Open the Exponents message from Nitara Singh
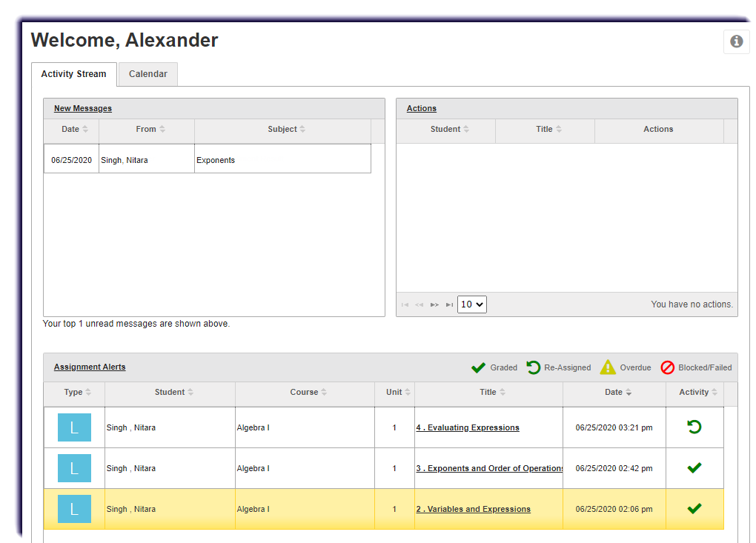The width and height of the screenshot is (756, 543). coord(216,160)
